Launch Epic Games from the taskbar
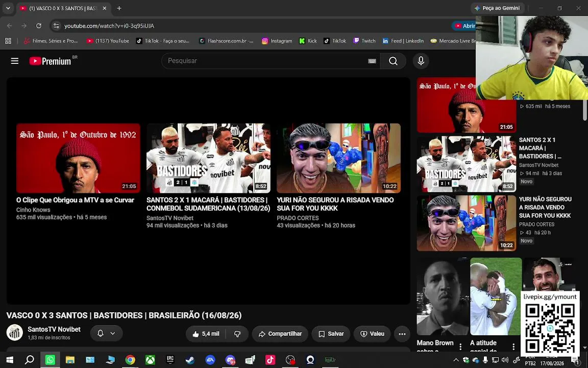588x368 pixels. click(x=170, y=360)
